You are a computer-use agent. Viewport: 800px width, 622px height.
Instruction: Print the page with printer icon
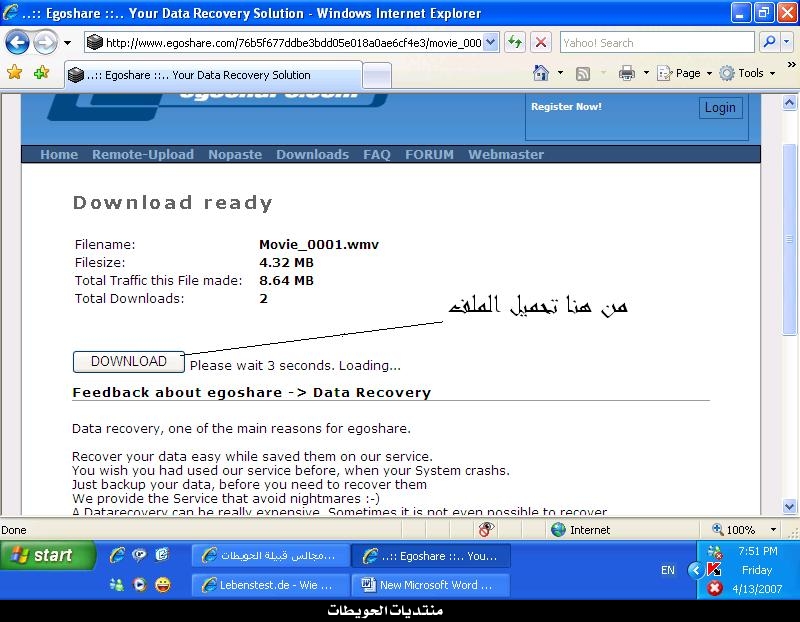(x=627, y=73)
